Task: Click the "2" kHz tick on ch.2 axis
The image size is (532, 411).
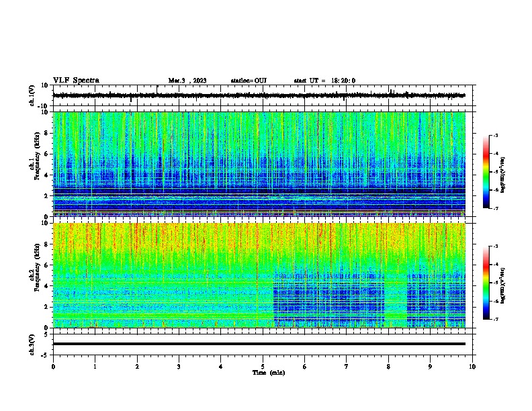Action: coord(47,307)
